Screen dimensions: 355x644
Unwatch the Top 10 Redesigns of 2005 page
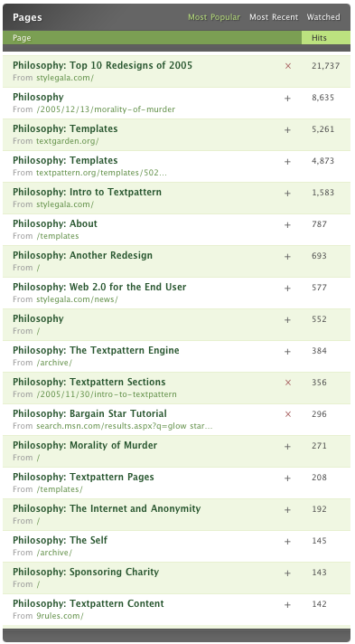point(287,66)
